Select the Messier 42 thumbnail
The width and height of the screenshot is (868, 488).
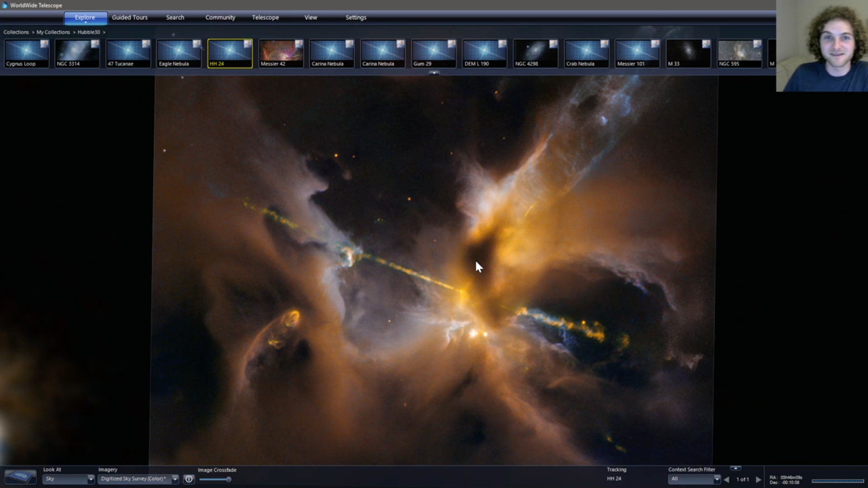(281, 53)
